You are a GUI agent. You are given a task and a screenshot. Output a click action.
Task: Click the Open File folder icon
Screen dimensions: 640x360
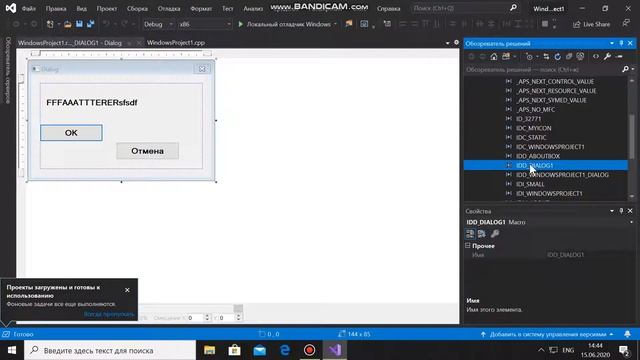pyautogui.click(x=68, y=24)
